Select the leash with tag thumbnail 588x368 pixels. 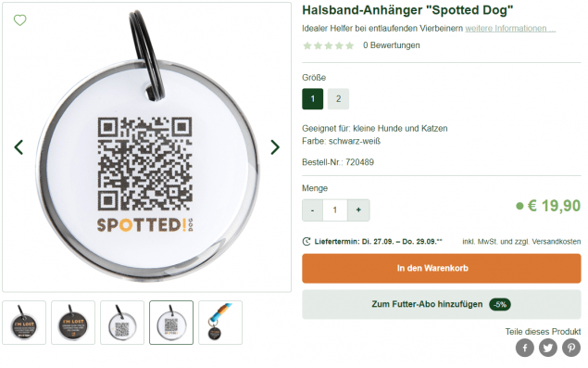click(x=220, y=323)
